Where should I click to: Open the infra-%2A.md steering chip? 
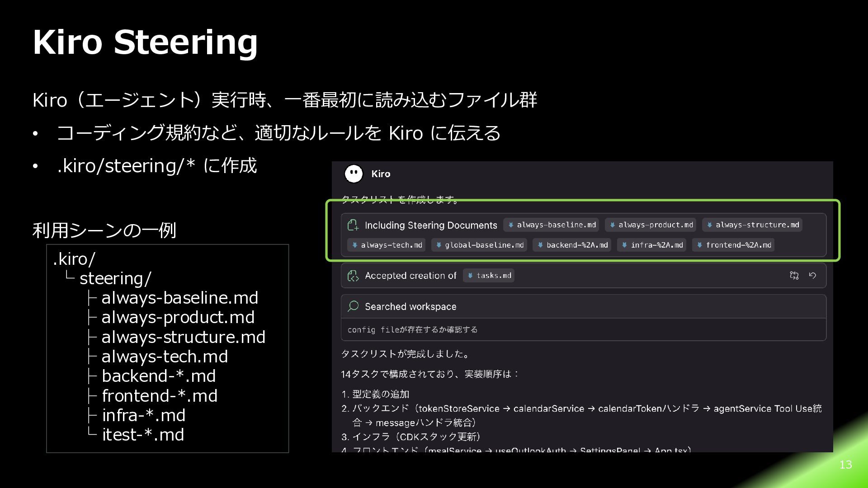click(x=652, y=245)
